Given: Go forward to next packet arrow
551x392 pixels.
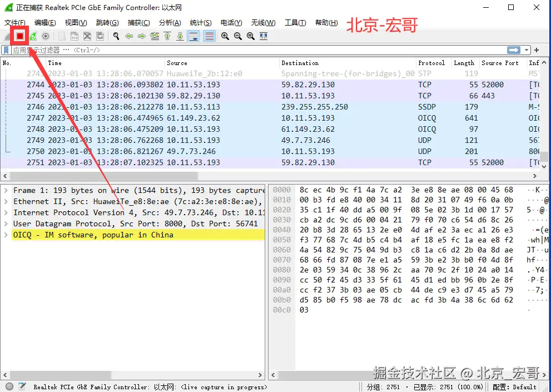Looking at the screenshot, I should tap(142, 36).
